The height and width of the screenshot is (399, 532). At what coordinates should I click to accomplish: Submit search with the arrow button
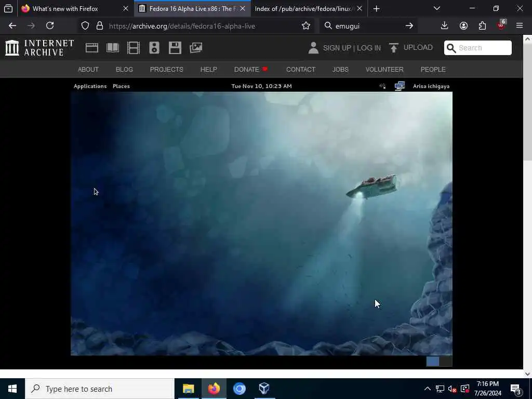(409, 26)
